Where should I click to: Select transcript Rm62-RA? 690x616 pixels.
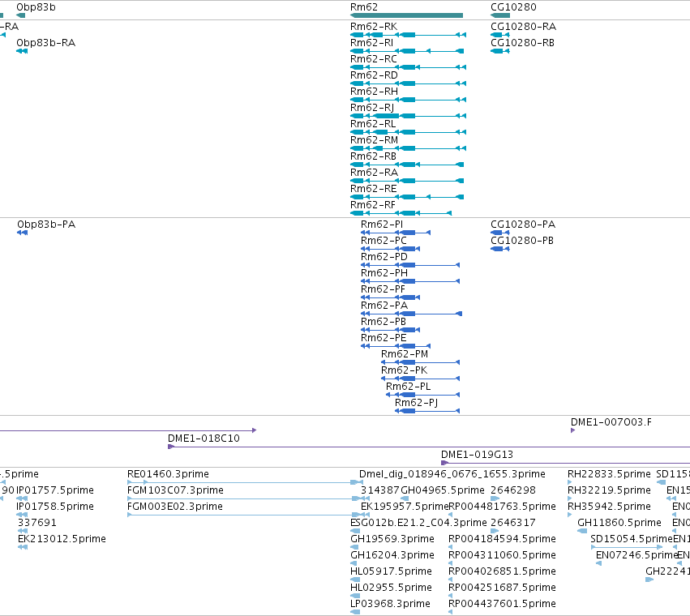pyautogui.click(x=407, y=181)
